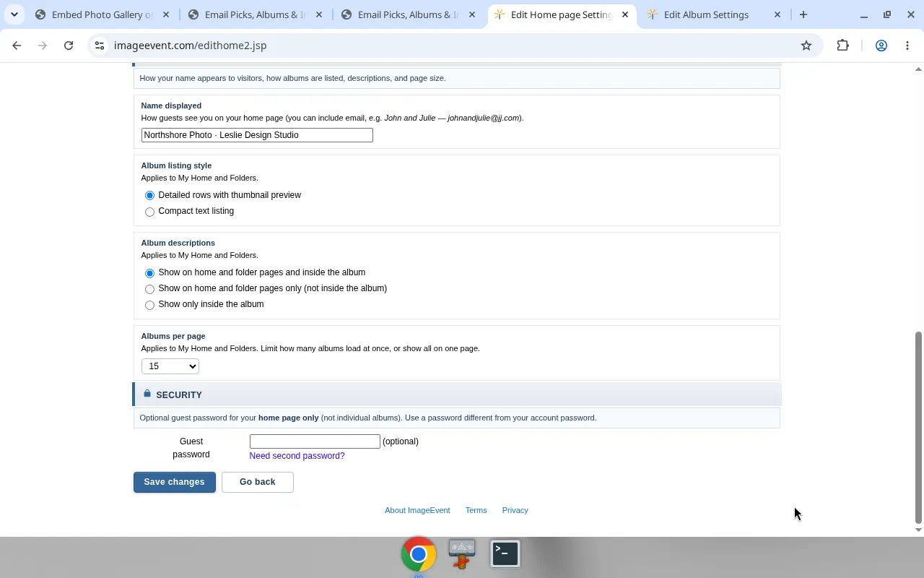
Task: Click the address bar URL
Action: (191, 46)
